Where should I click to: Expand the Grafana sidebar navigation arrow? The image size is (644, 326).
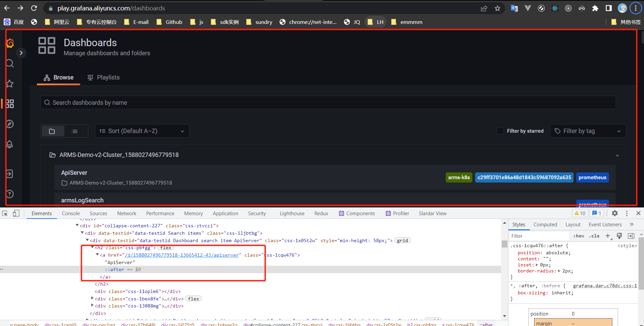click(21, 53)
